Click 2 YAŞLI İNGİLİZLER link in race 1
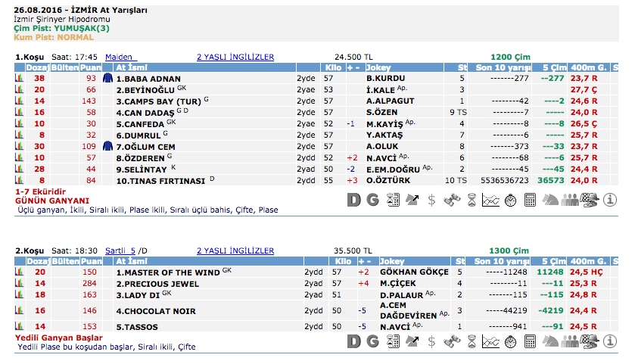Screen dimensions: 635x364 [235, 57]
